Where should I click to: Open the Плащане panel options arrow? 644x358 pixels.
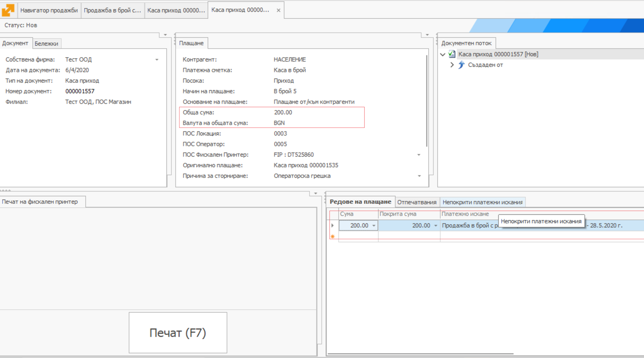point(427,35)
